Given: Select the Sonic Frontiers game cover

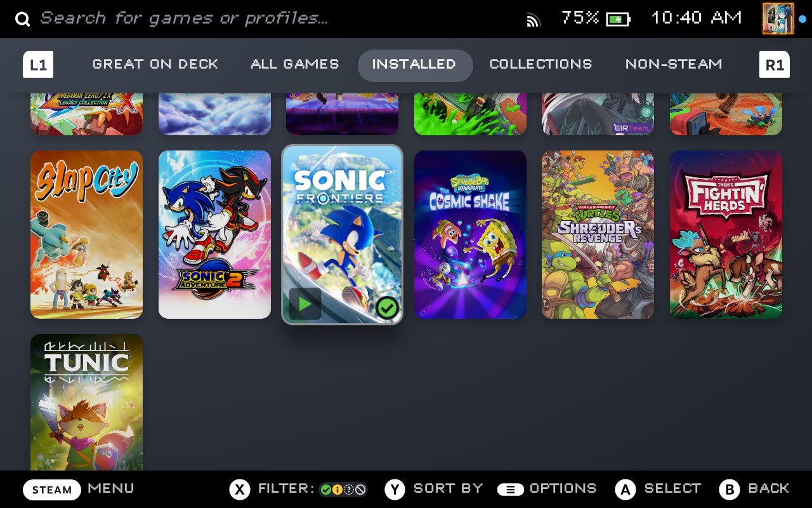Looking at the screenshot, I should [x=342, y=234].
